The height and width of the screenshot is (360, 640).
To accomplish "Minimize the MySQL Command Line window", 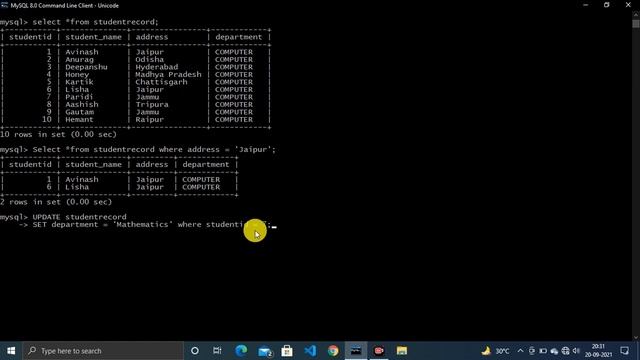I will tap(586, 5).
